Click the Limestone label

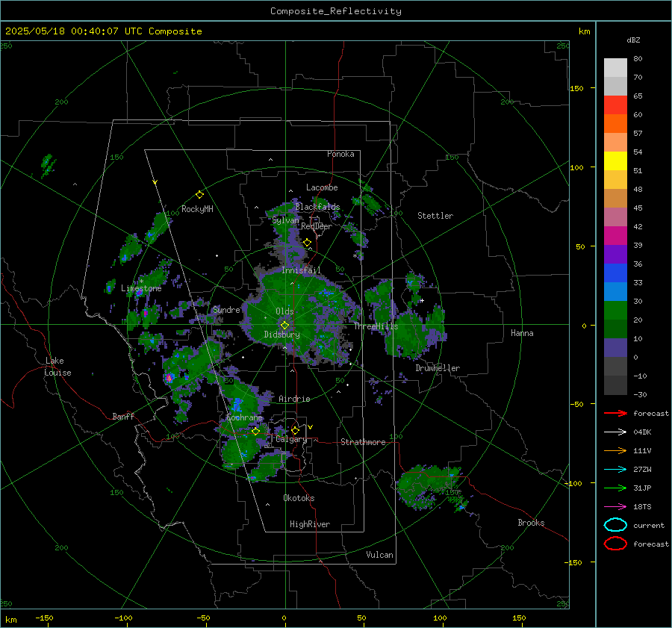141,288
